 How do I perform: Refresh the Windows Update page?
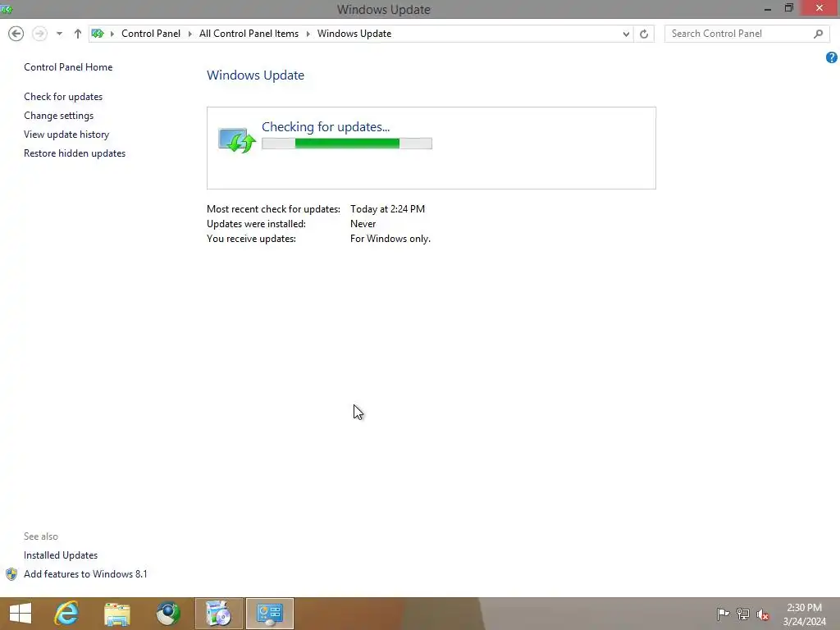coord(644,34)
